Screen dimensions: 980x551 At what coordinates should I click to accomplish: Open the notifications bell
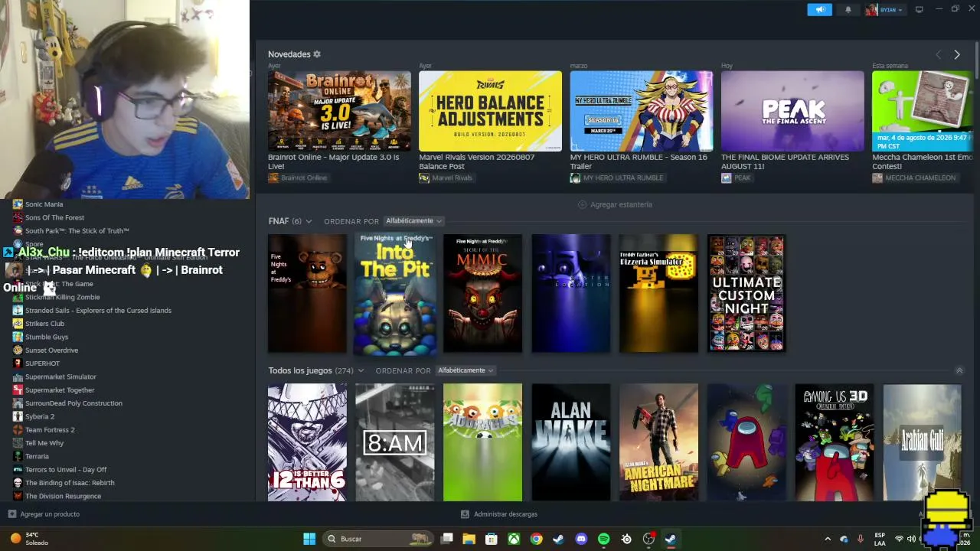848,10
